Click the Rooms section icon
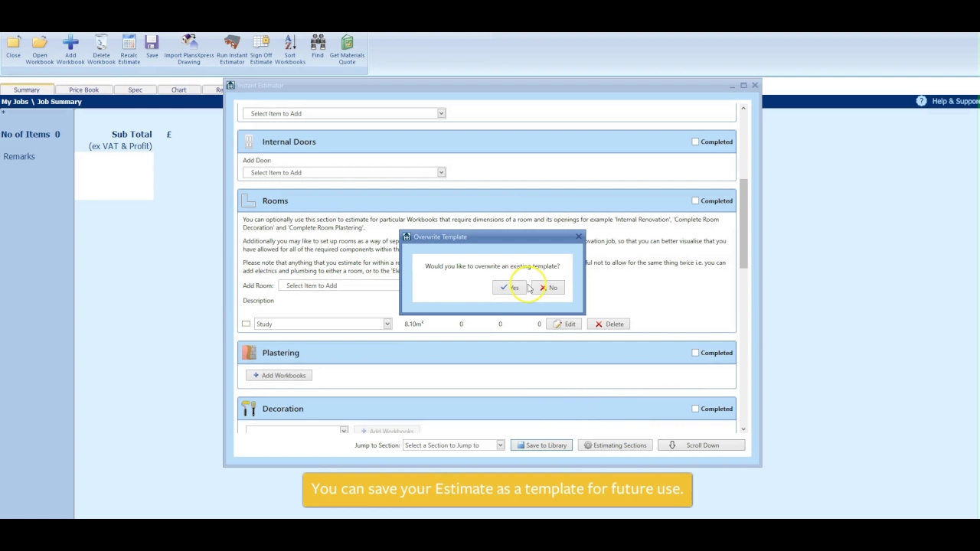This screenshot has width=980, height=551. pyautogui.click(x=249, y=201)
